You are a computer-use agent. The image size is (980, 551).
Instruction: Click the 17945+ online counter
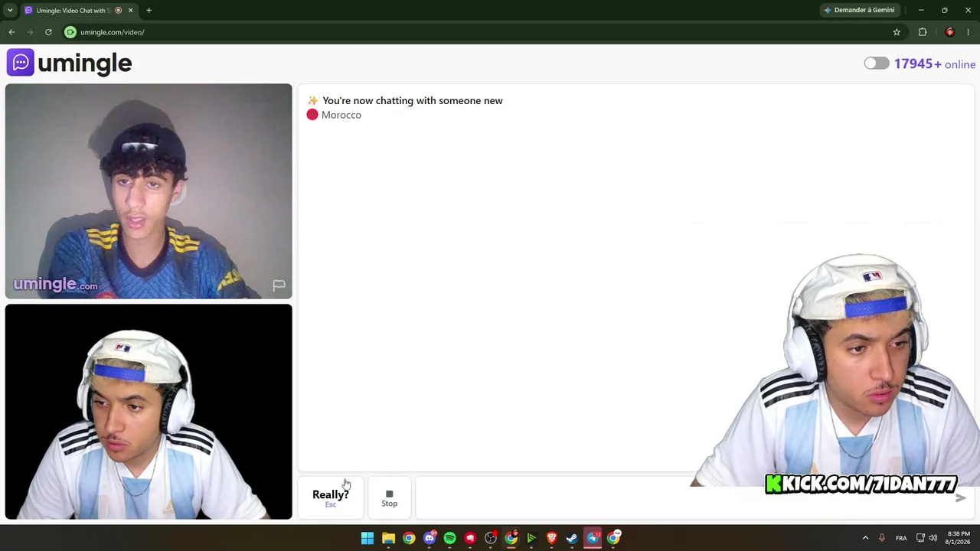(x=935, y=64)
